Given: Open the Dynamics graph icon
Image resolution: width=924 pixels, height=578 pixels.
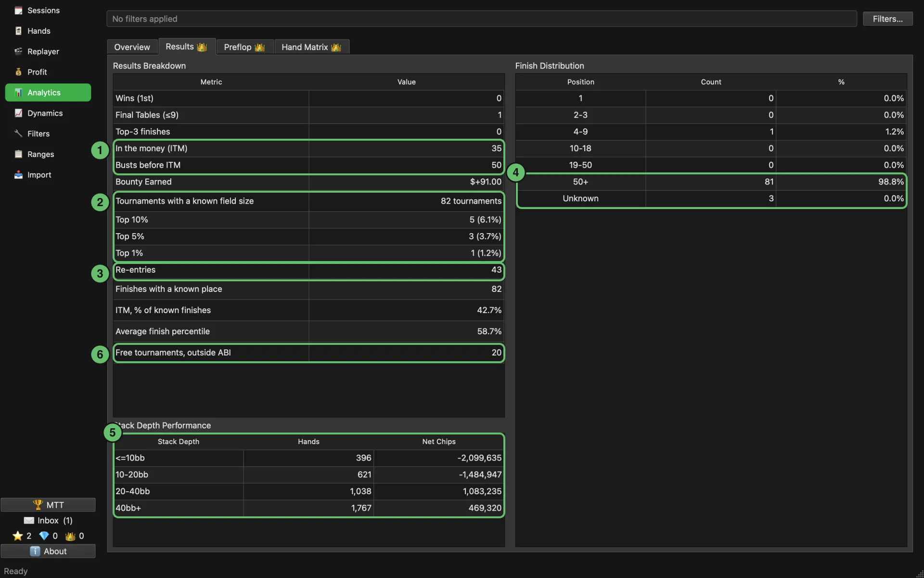Looking at the screenshot, I should pos(18,113).
